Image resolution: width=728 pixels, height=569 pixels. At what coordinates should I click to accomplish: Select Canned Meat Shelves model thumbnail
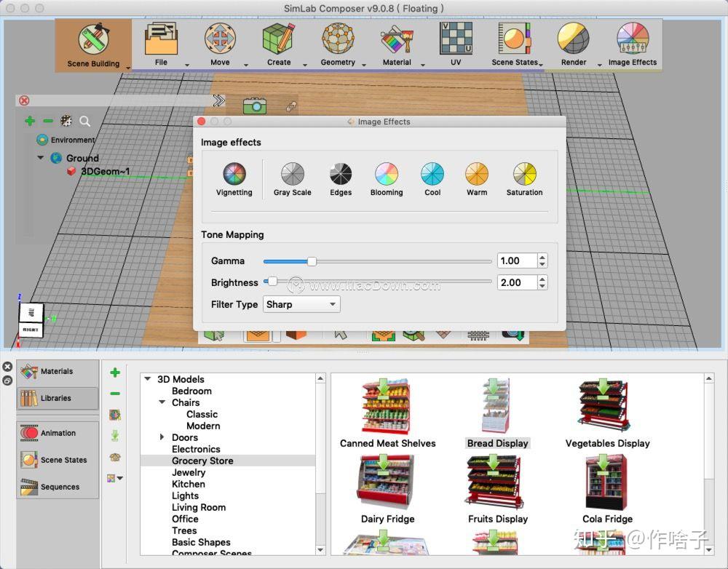click(x=387, y=407)
